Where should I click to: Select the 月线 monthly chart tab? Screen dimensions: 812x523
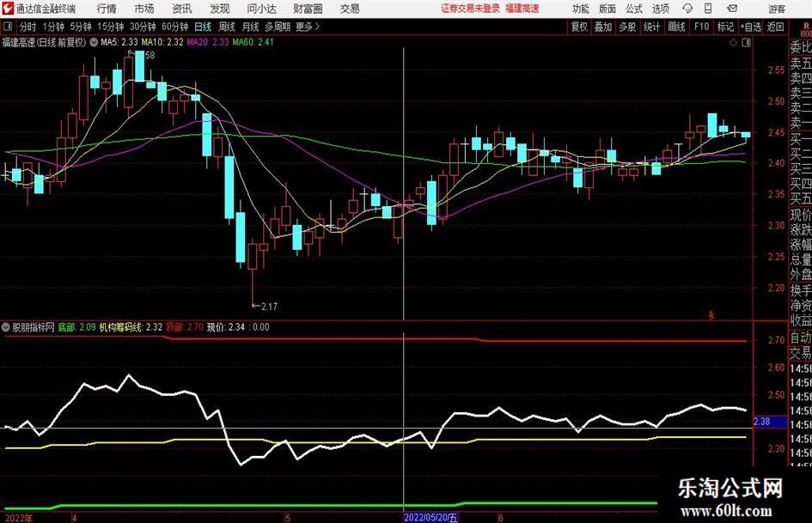click(250, 27)
